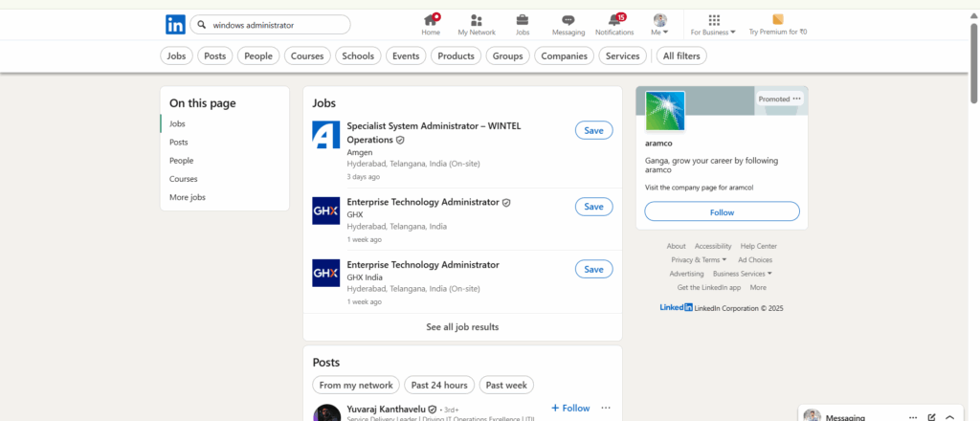The height and width of the screenshot is (421, 980).
Task: Toggle the Past 24 hours filter
Action: tap(439, 385)
